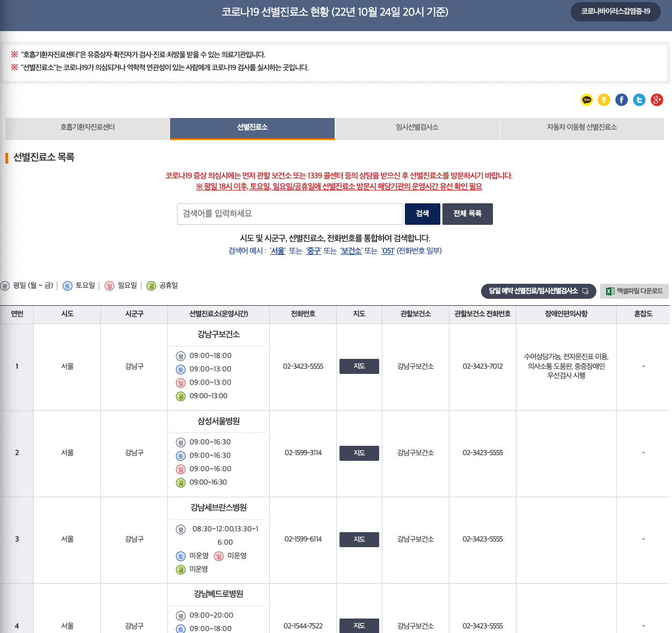Click health center phone 02-3423-7012
The width and height of the screenshot is (672, 633).
pyautogui.click(x=483, y=366)
